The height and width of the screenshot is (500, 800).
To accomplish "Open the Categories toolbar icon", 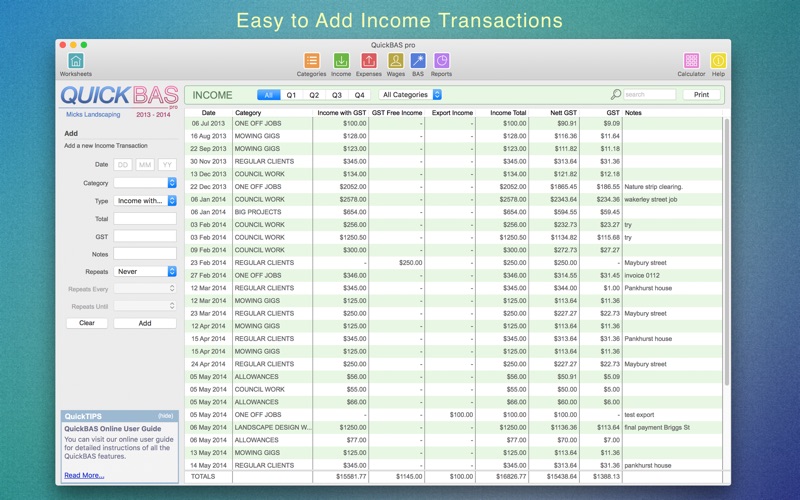I will tap(311, 61).
